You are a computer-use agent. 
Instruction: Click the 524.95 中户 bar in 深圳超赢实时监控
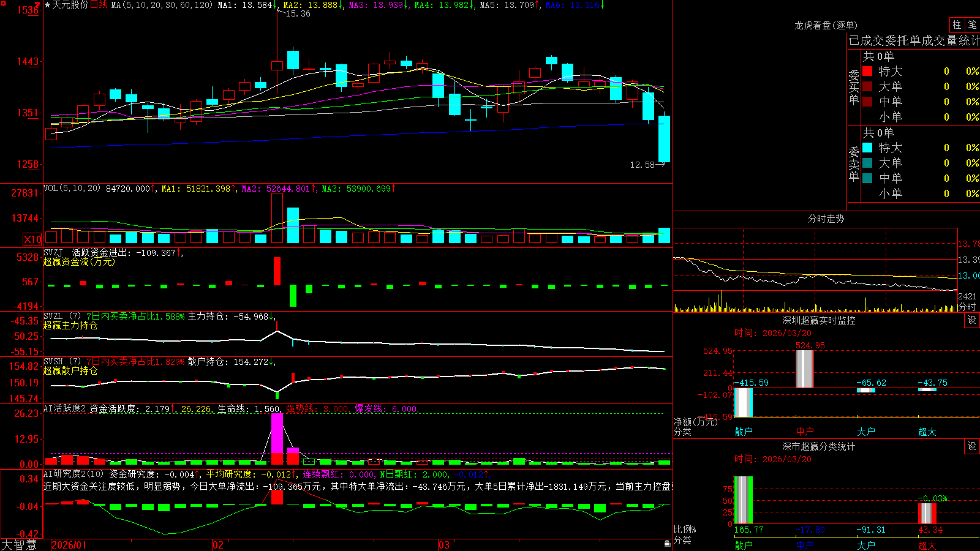coord(805,369)
